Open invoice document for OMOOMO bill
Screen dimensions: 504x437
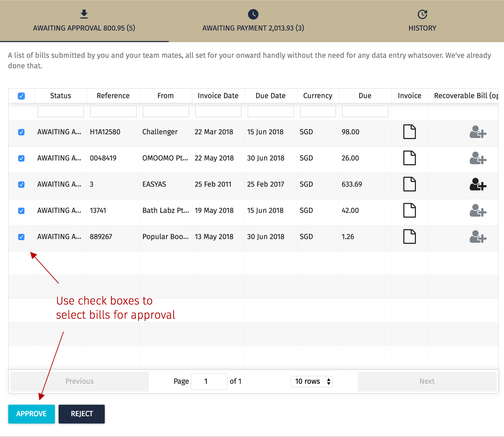point(409,158)
